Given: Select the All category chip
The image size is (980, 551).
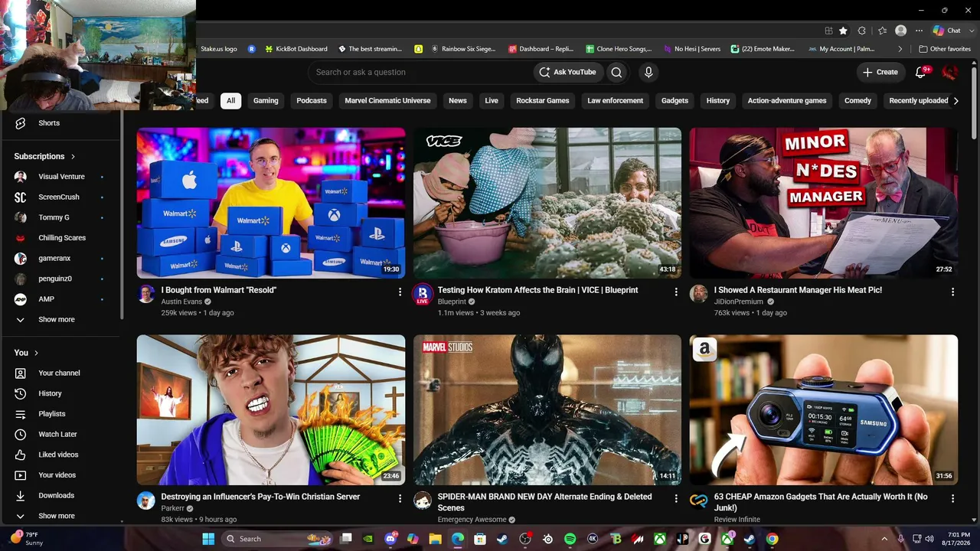Looking at the screenshot, I should pyautogui.click(x=230, y=100).
